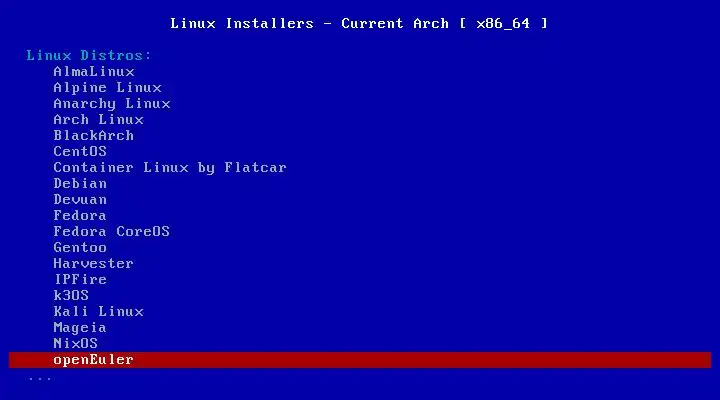
Task: Open the Harvester option
Action: (94, 264)
